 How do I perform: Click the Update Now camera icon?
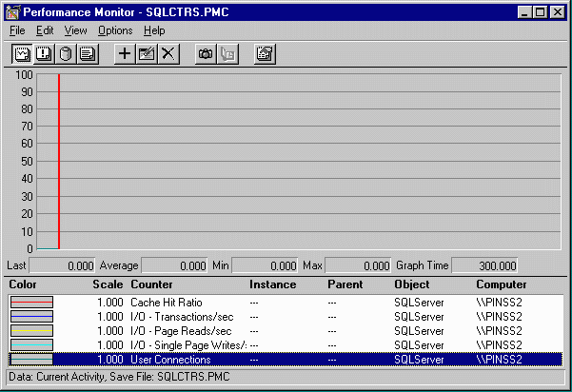(205, 53)
